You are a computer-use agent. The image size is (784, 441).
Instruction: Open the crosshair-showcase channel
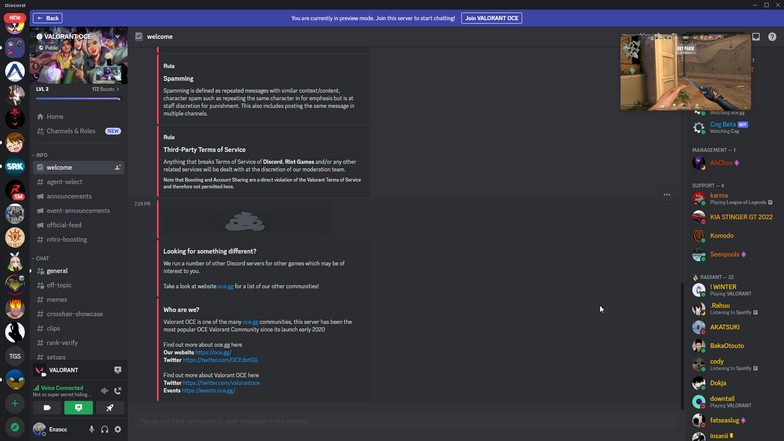coord(78,314)
